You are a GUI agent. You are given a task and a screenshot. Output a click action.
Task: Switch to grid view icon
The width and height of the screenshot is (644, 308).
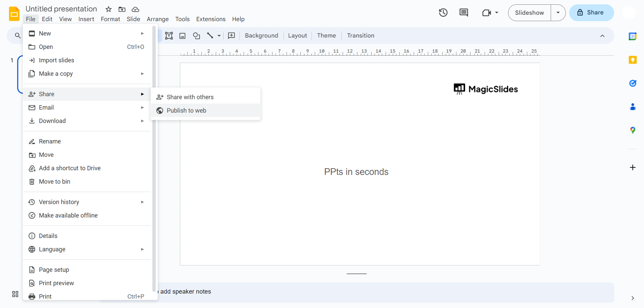click(15, 294)
